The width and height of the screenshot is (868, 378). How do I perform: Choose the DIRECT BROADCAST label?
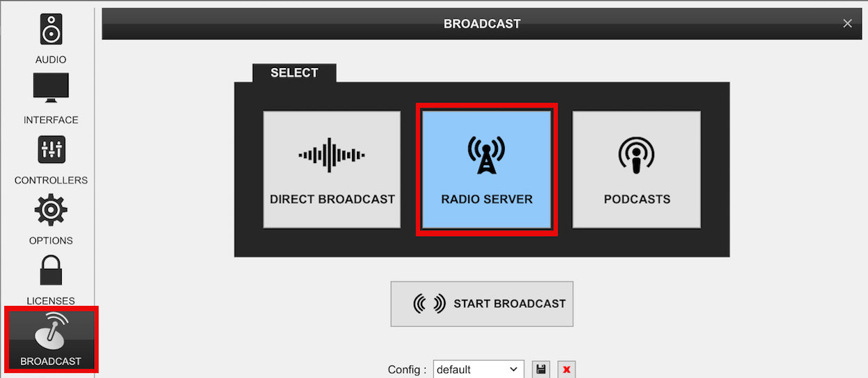[332, 199]
